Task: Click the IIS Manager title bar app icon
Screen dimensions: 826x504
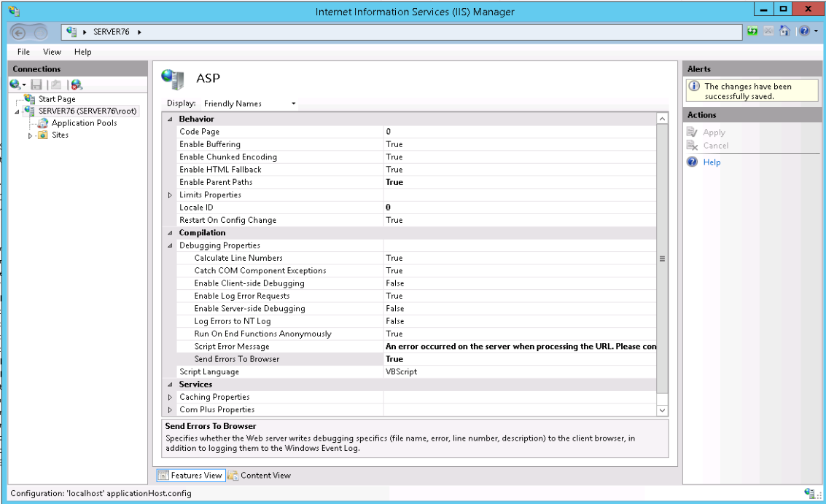Action: point(15,11)
